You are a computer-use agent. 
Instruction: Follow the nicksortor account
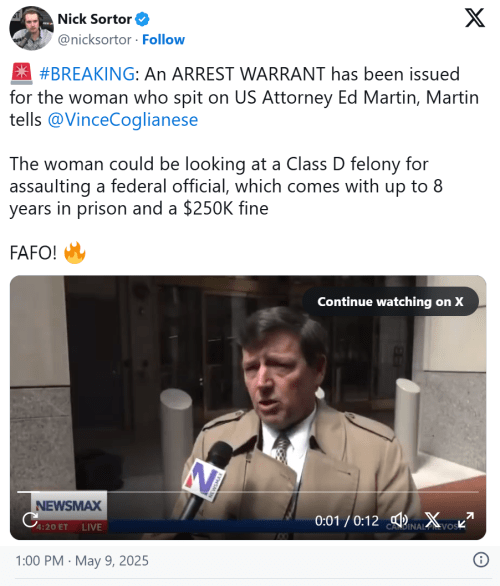tap(163, 40)
